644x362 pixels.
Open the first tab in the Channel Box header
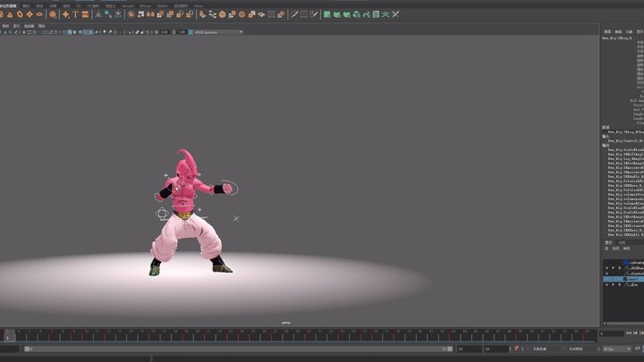(606, 31)
